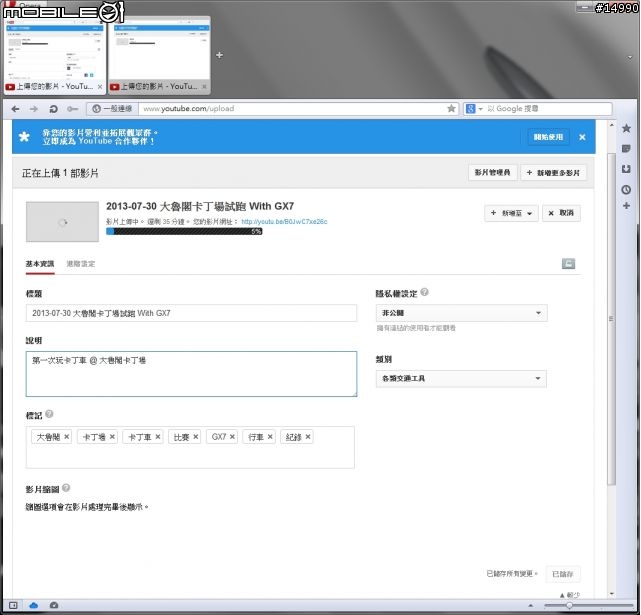Open the 非公開 privacy dropdown
The image size is (641, 615).
462,313
